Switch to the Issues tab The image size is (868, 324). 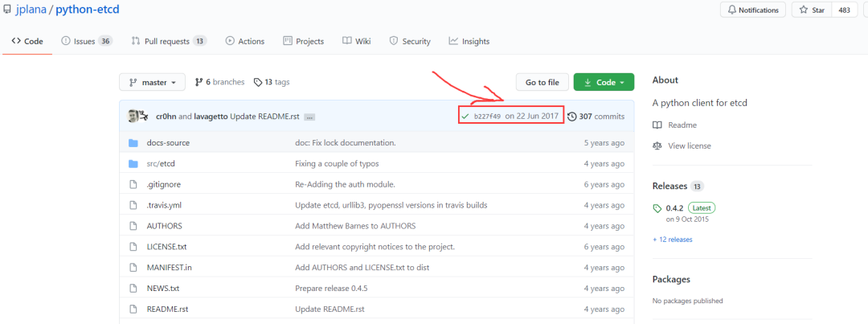(87, 41)
